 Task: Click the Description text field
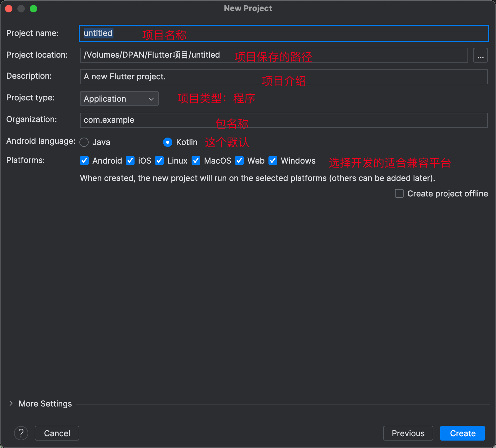284,77
